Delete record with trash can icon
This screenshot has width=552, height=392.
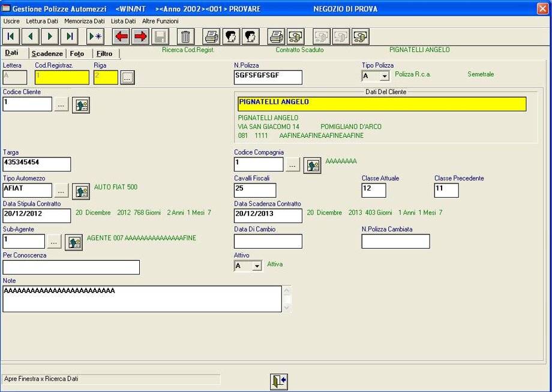click(186, 37)
